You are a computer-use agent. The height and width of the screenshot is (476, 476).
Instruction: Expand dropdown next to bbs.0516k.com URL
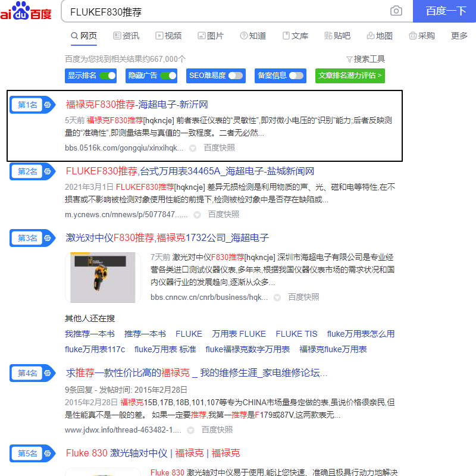click(192, 148)
